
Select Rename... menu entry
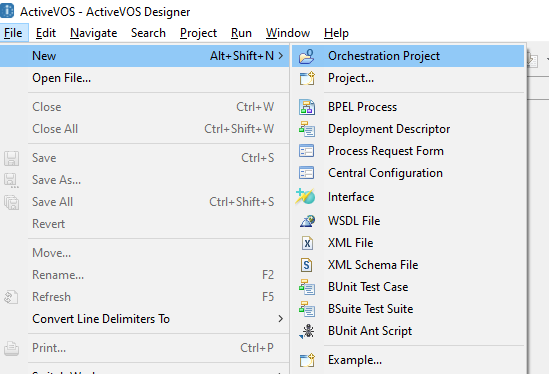point(144,275)
